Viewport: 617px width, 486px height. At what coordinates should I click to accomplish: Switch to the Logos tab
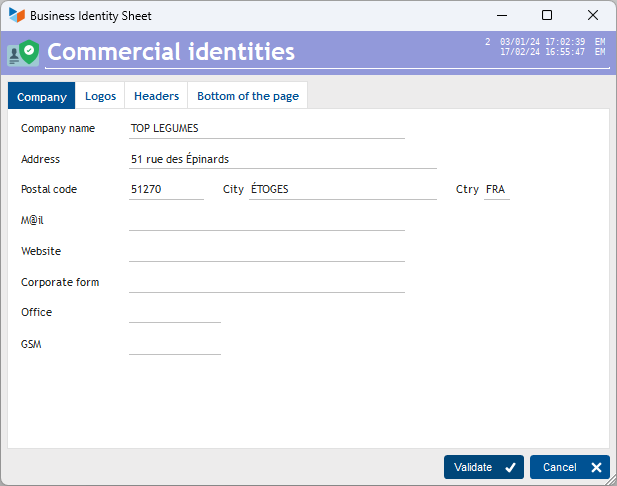click(x=100, y=96)
